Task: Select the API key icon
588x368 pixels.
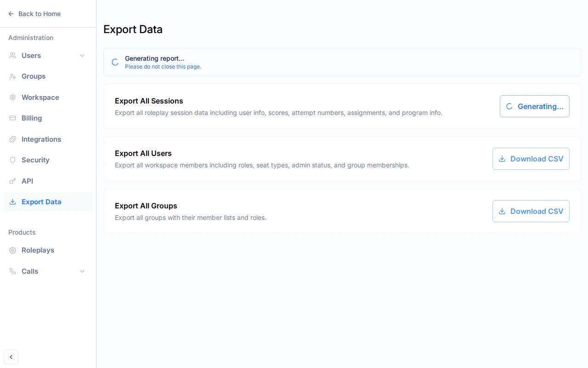Action: 12,181
